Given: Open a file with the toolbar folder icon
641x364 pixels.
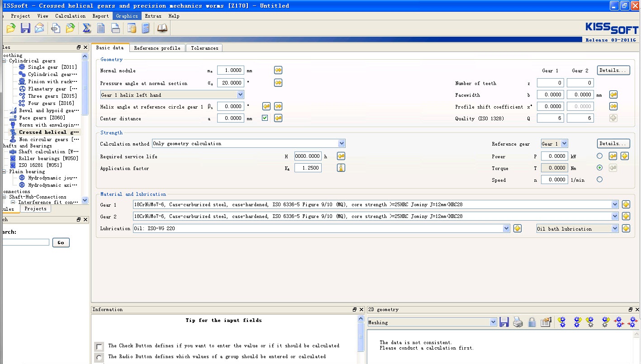Looking at the screenshot, I should coord(11,28).
